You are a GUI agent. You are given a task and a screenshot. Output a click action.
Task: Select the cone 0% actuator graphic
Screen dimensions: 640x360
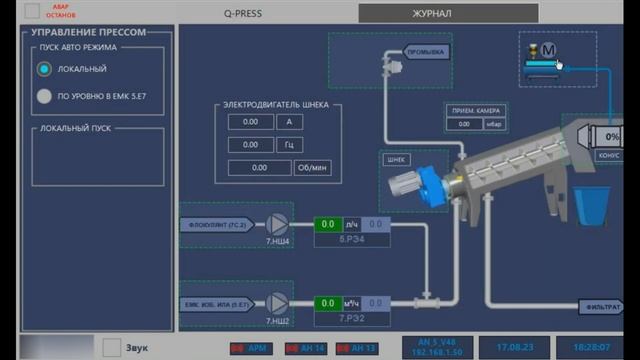pyautogui.click(x=601, y=136)
